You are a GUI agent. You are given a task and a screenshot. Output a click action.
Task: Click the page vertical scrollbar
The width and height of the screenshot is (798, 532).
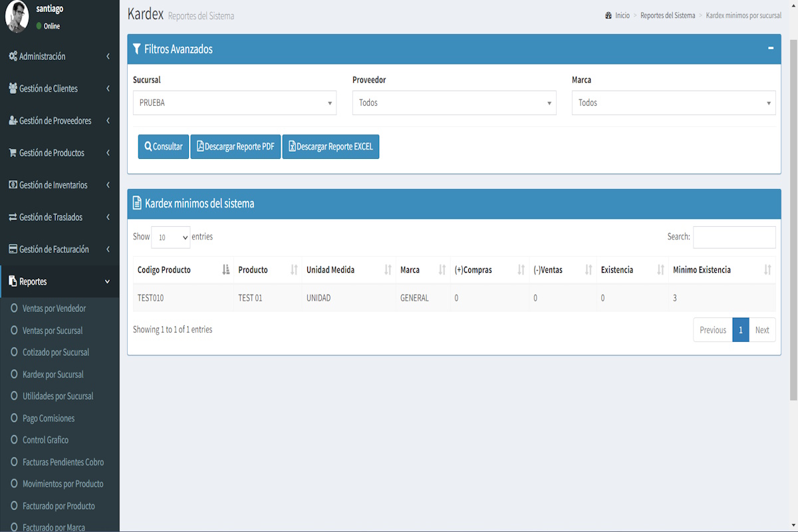[x=793, y=219]
